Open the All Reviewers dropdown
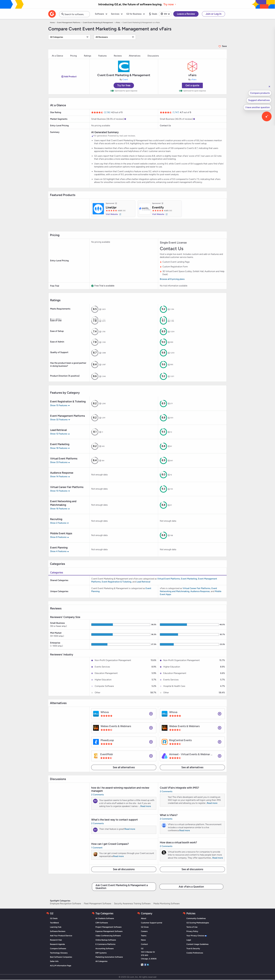The image size is (275, 980). tap(115, 37)
